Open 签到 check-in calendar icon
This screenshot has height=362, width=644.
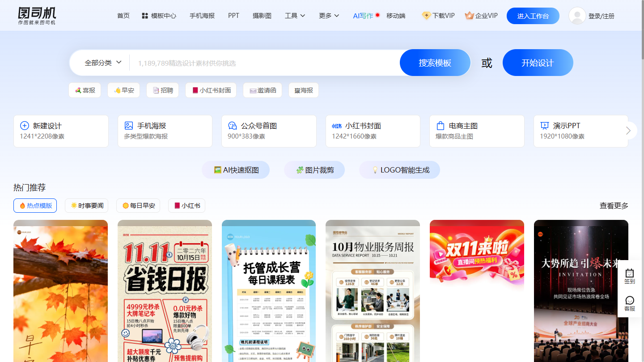[630, 273]
